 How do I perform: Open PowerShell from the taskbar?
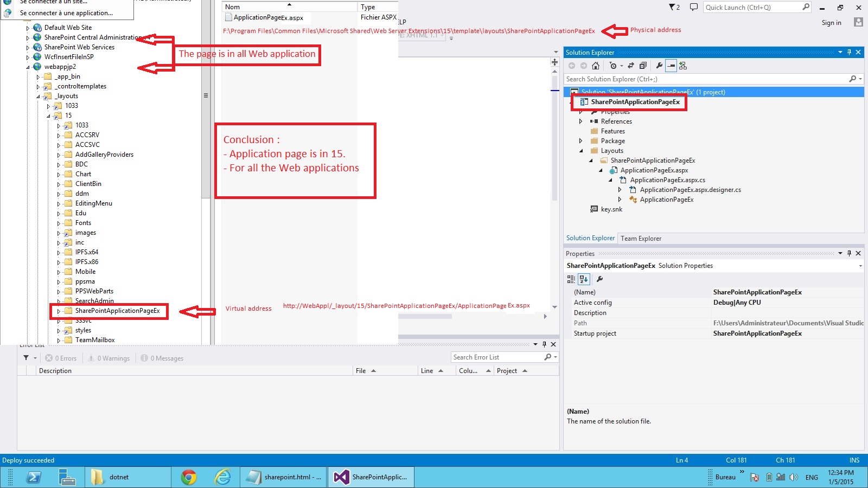[x=34, y=477]
